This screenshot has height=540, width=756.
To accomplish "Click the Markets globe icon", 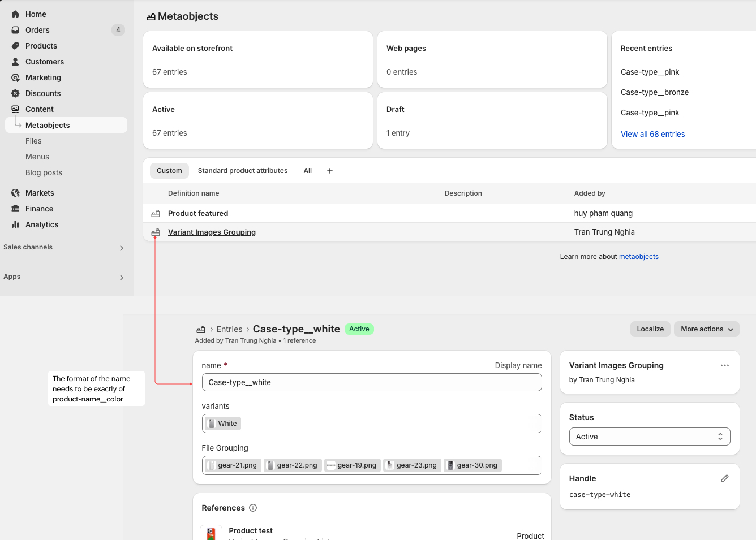I will point(15,193).
